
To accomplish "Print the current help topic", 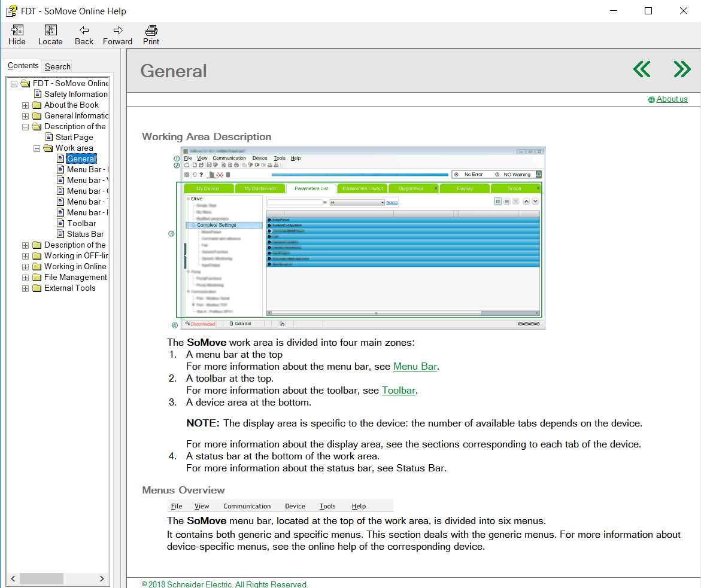I will pos(151,35).
